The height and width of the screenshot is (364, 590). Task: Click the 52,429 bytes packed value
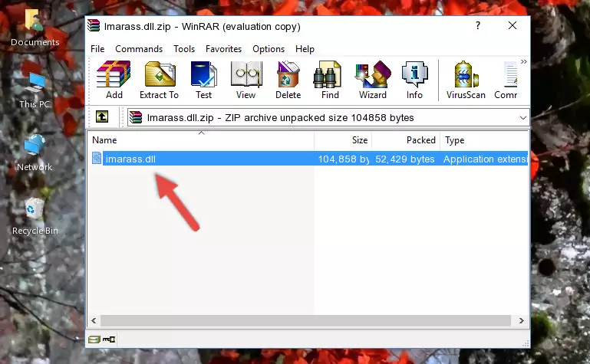click(x=404, y=159)
